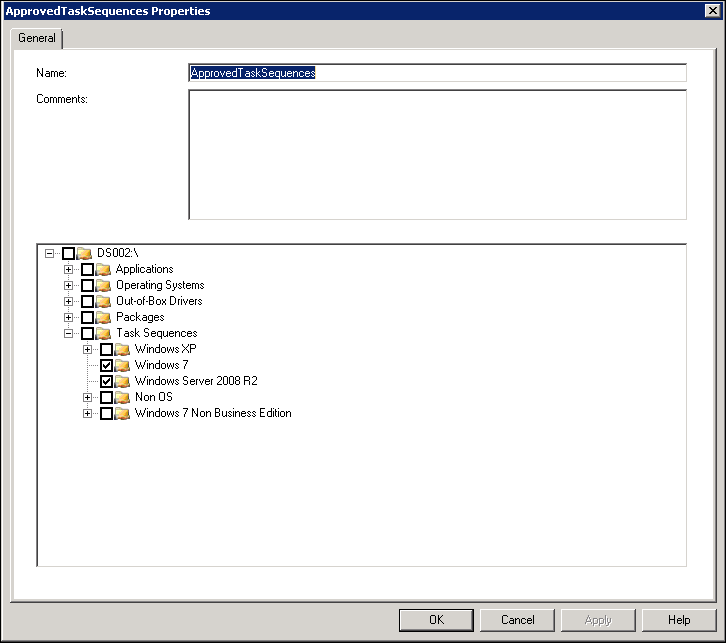Expand the Operating Systems tree node
This screenshot has height=643, width=726.
(69, 286)
